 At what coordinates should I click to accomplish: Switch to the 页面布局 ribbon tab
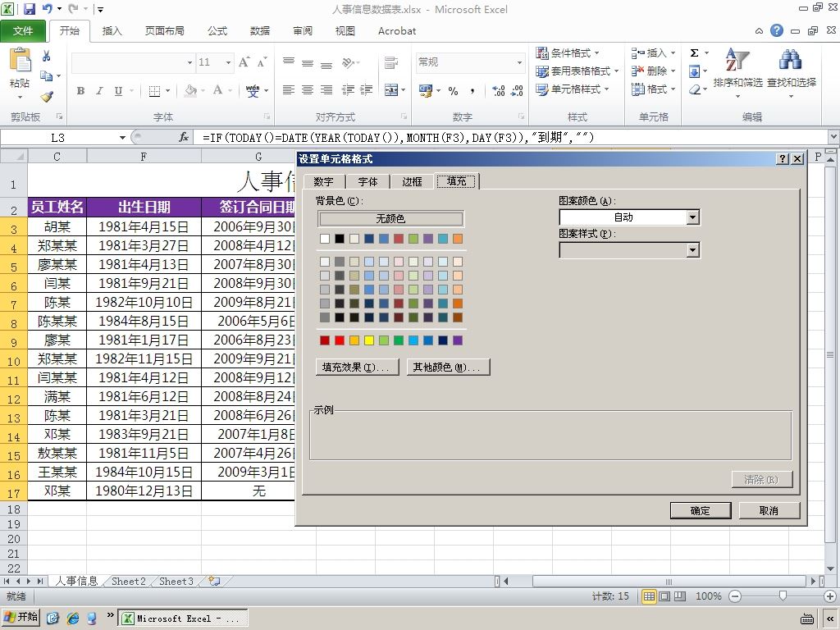pyautogui.click(x=164, y=31)
